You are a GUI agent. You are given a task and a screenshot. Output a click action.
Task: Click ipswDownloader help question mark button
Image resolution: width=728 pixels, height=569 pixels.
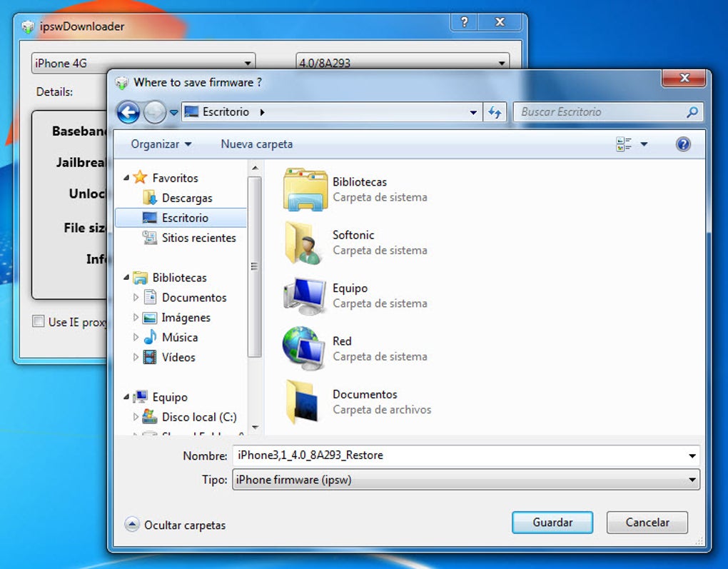tap(465, 22)
